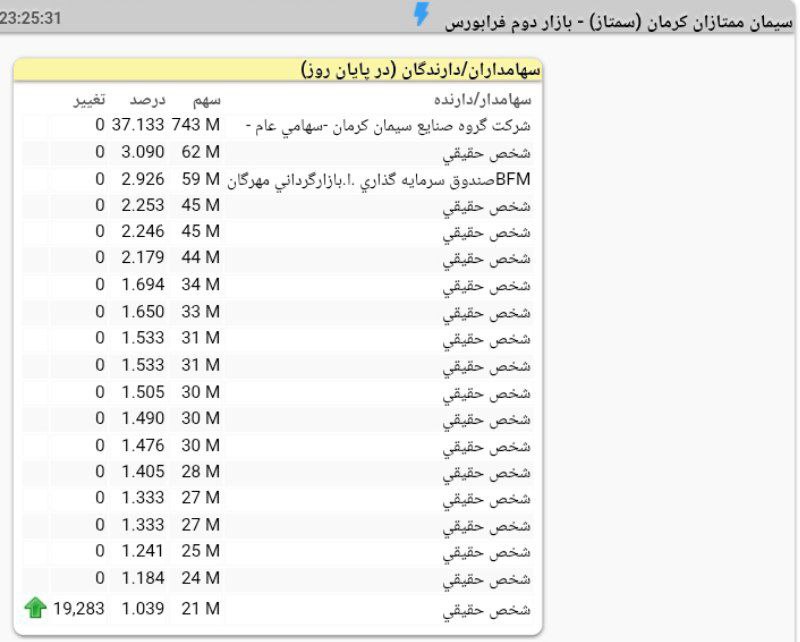The height and width of the screenshot is (642, 800).
Task: Select the shareholder row with 1.184 percent
Action: pyautogui.click(x=492, y=578)
